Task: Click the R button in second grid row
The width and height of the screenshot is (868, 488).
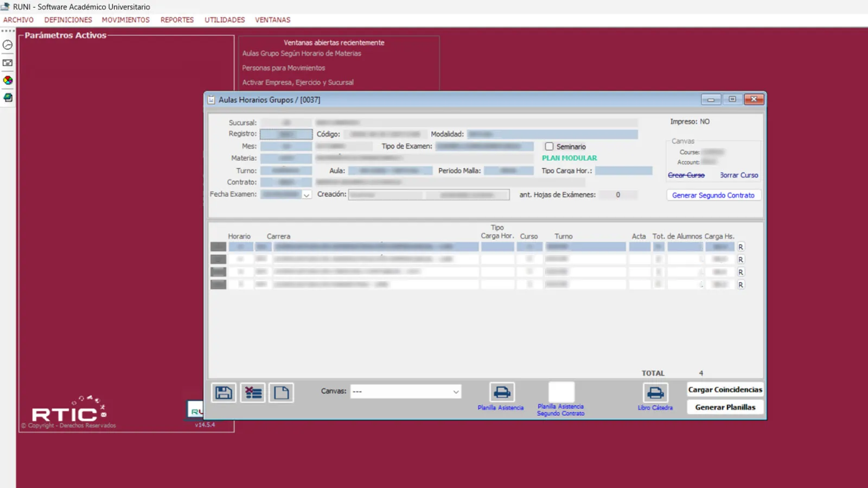Action: tap(741, 260)
